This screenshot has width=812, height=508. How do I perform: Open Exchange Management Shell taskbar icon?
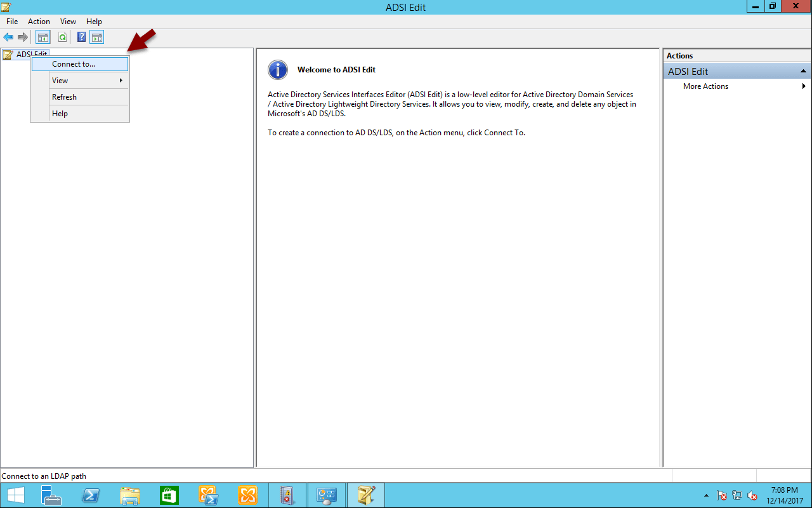(x=209, y=495)
